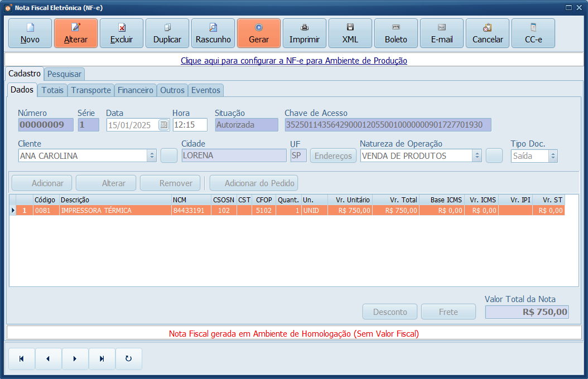This screenshot has height=379, width=588.
Task: Generate a Boleto for this invoice
Action: (396, 33)
